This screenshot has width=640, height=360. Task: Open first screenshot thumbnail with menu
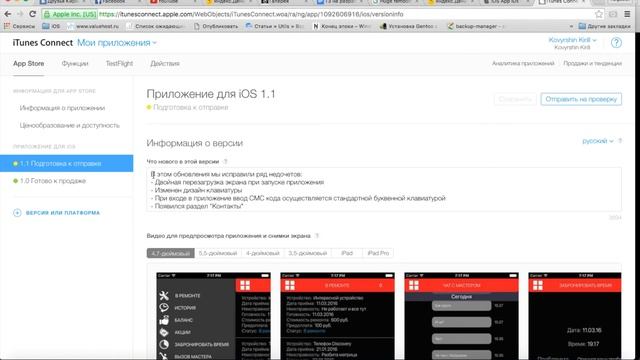pos(213,316)
